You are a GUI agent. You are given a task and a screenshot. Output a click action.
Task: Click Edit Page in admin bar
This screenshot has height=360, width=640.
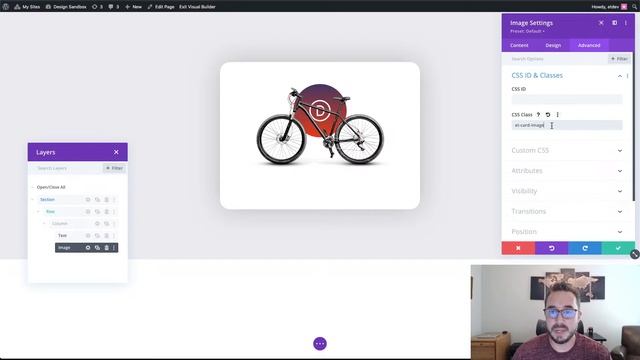[x=161, y=7]
